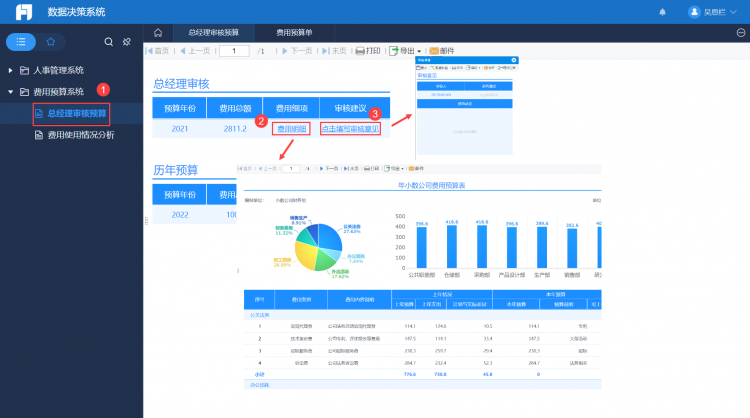This screenshot has height=418, width=750.
Task: Click the 费用细项 column header
Action: pyautogui.click(x=291, y=108)
